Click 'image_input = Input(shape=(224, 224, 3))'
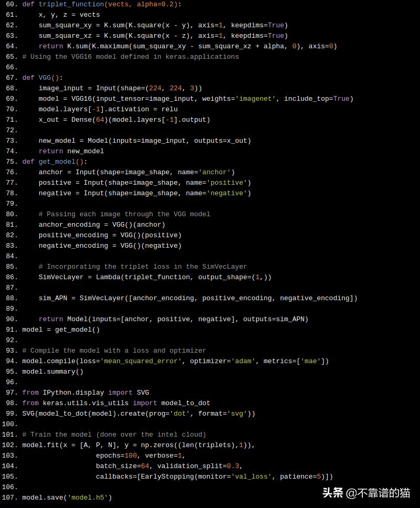The image size is (420, 508). (x=121, y=88)
